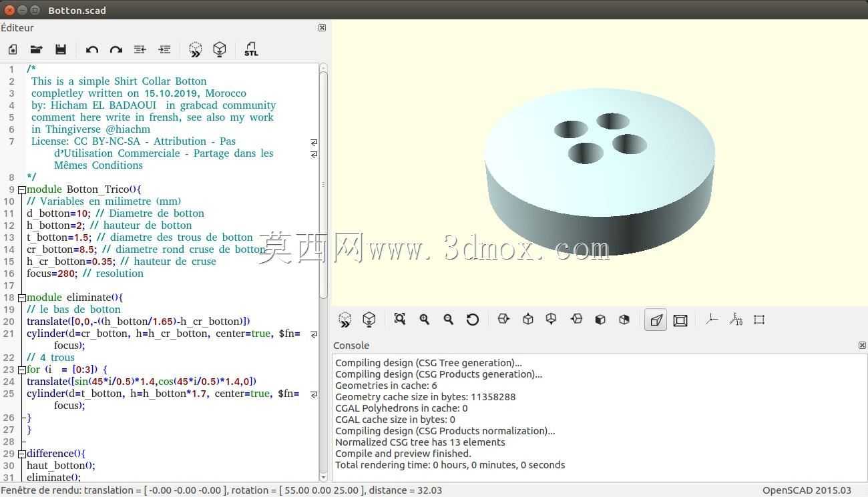Switch to the Back view
The image size is (868, 497).
624,320
